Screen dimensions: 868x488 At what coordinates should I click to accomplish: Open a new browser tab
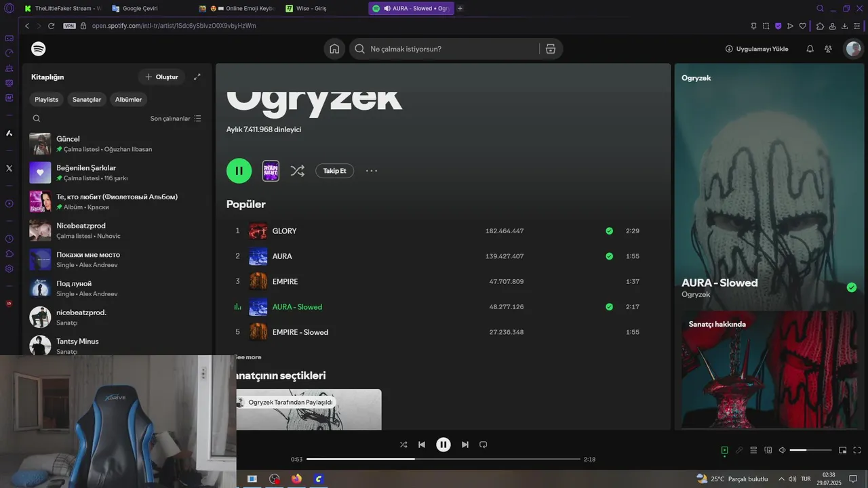460,8
